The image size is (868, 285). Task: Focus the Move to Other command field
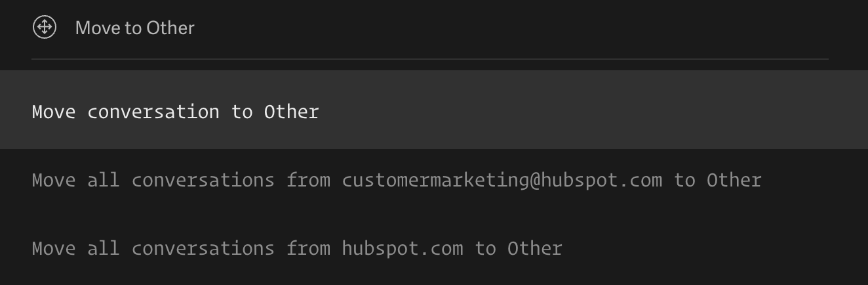tap(430, 28)
